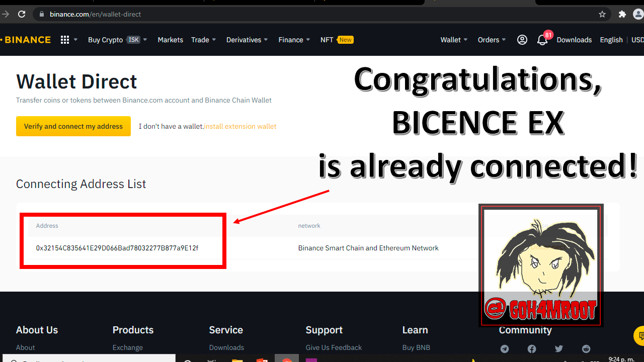Viewport: 644px width, 362px height.
Task: Open the Buy BNB footer link
Action: pos(416,347)
